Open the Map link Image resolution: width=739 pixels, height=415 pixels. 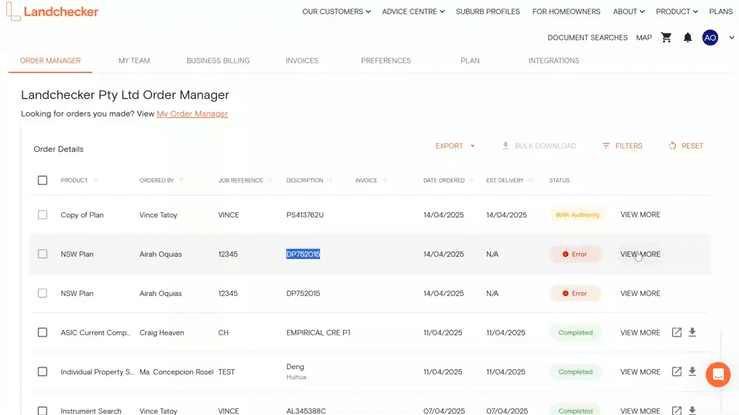pyautogui.click(x=644, y=37)
